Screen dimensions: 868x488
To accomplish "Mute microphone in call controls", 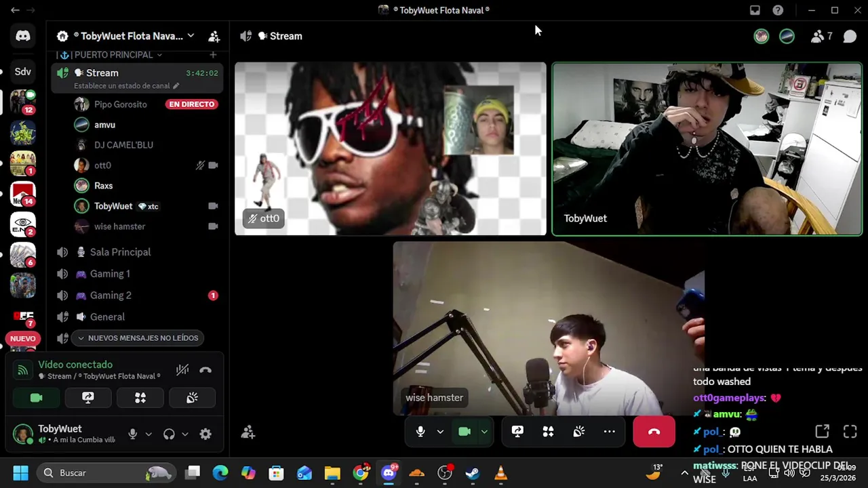I will (420, 432).
